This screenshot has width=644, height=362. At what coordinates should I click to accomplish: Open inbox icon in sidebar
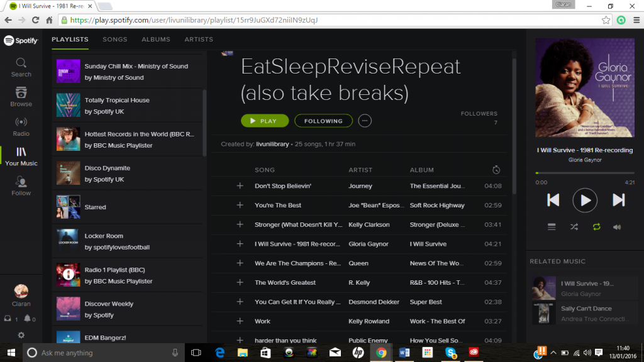click(x=8, y=318)
